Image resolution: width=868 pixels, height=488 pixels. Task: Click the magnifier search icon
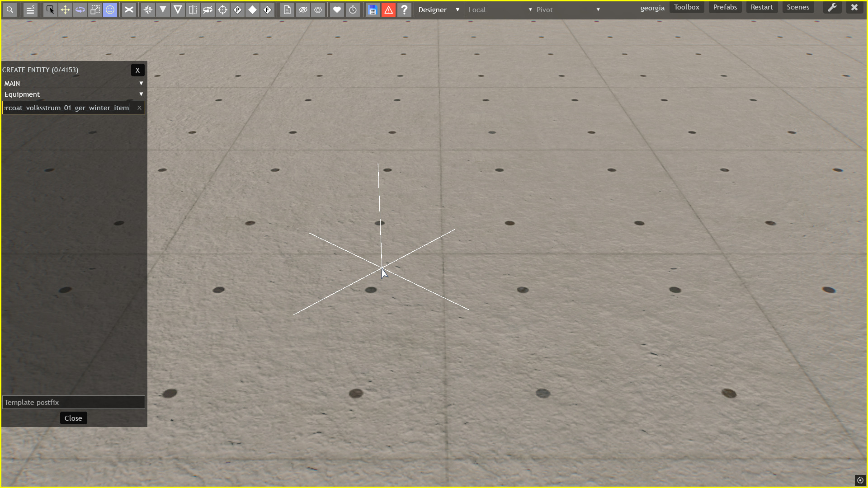pyautogui.click(x=9, y=9)
